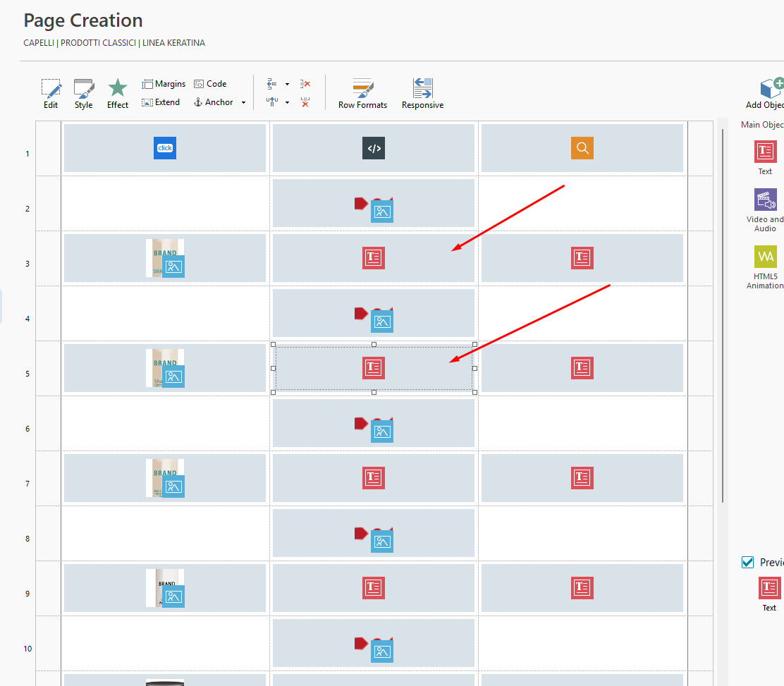The height and width of the screenshot is (686, 784).
Task: Open the Code option
Action: (x=210, y=84)
